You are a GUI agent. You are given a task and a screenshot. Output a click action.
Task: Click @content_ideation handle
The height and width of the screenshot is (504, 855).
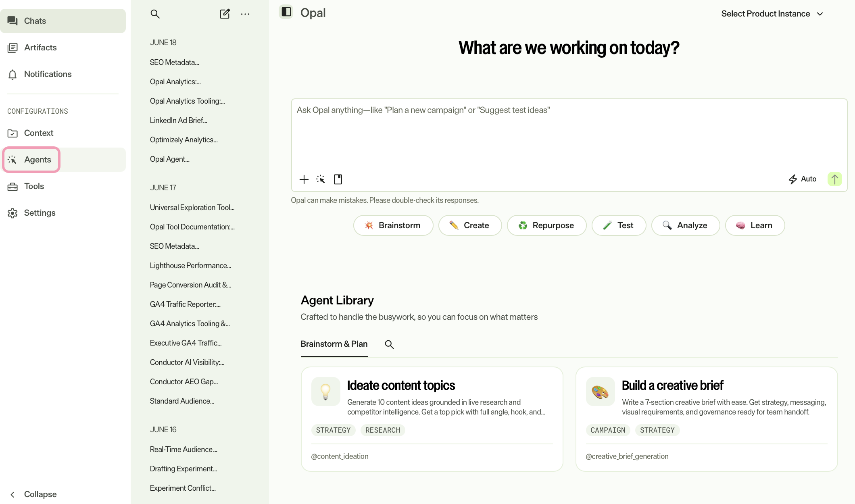pos(340,456)
